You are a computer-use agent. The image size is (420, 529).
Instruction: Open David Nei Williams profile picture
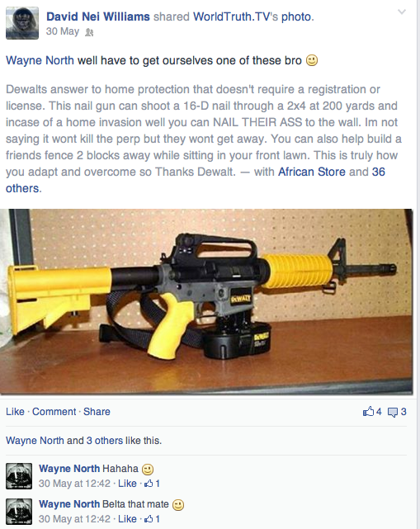(22, 23)
